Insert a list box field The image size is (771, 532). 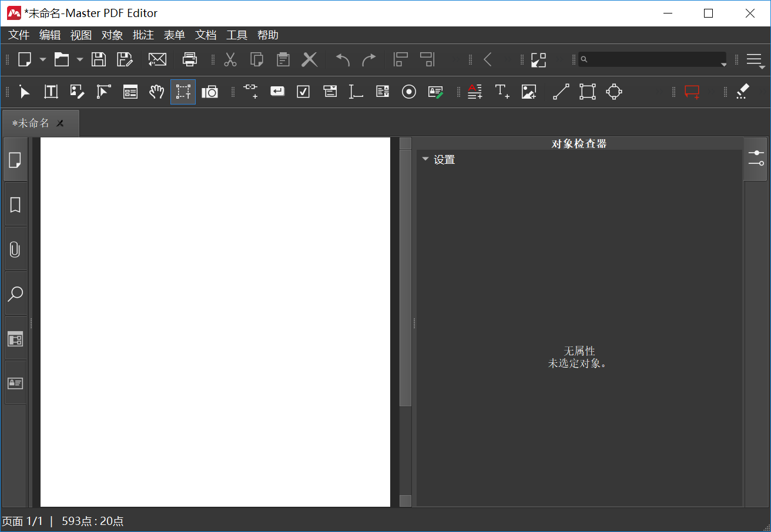[x=383, y=92]
